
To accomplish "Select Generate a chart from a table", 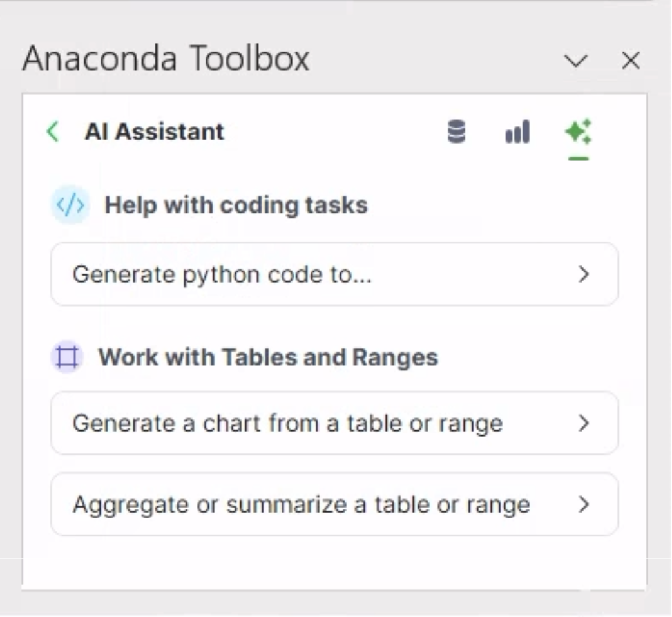I will [x=334, y=423].
